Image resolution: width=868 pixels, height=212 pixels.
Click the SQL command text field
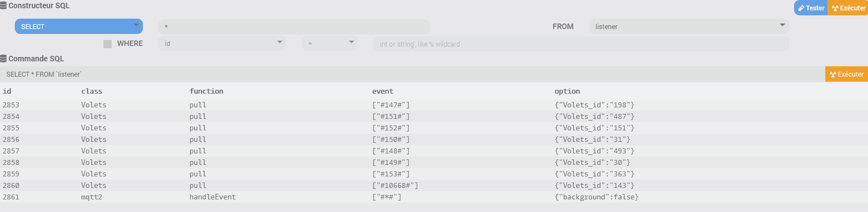pos(412,74)
